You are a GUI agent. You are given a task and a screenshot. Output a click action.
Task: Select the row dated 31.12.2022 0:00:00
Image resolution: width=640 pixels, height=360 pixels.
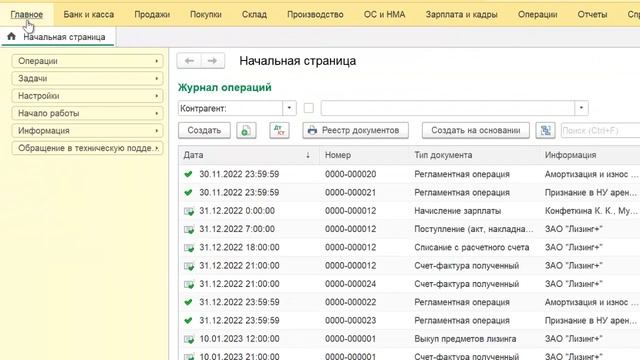(409, 211)
